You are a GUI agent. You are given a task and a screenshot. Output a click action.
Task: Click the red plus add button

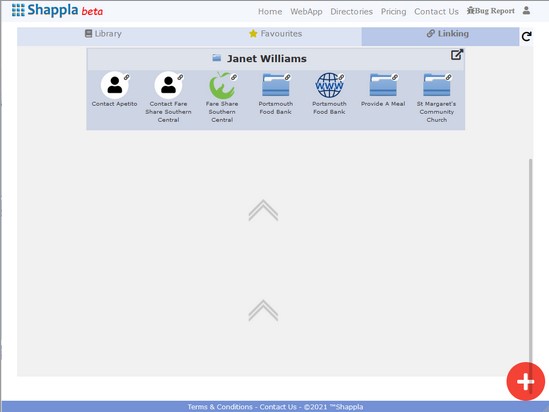(x=526, y=381)
